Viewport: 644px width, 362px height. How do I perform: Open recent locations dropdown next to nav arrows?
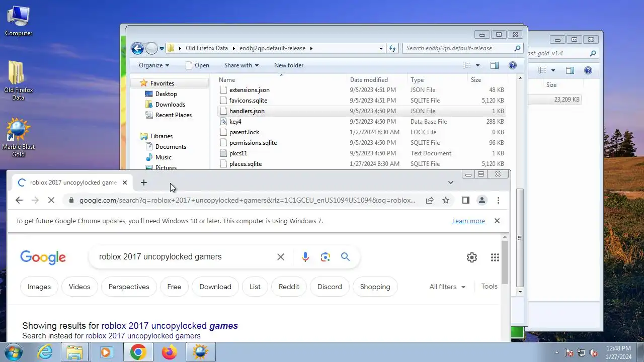[162, 49]
